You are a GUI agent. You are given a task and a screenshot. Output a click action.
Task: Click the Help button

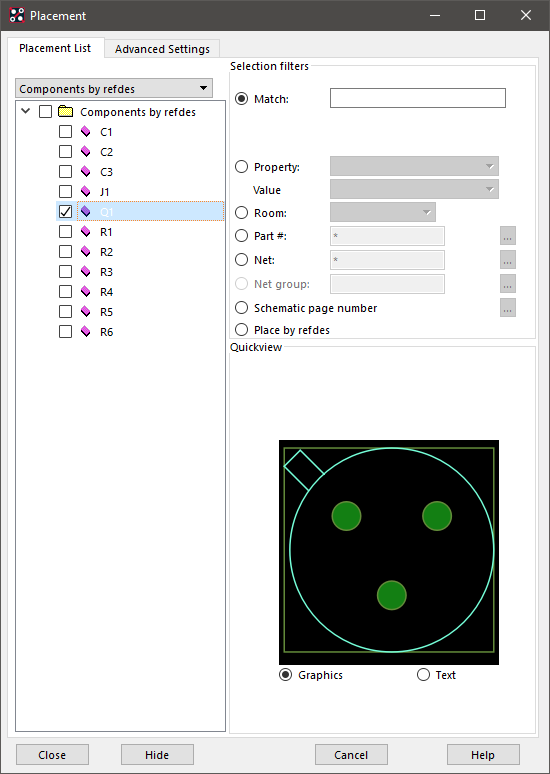tap(483, 755)
